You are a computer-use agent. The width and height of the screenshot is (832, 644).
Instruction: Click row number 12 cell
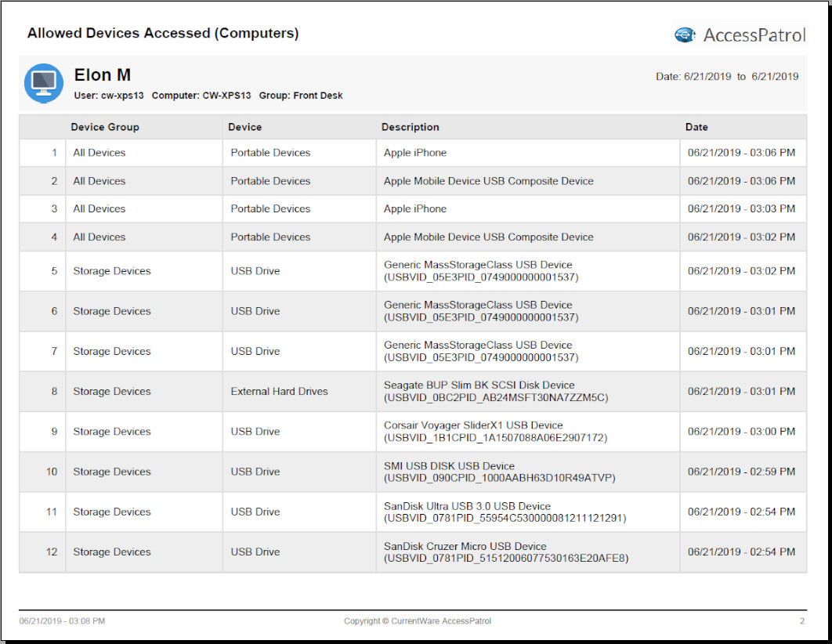point(52,552)
